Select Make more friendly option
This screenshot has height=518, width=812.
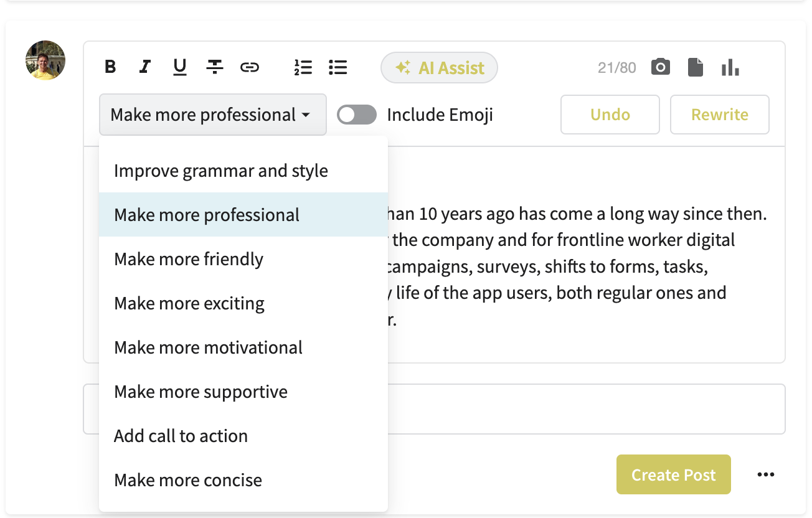(x=189, y=260)
